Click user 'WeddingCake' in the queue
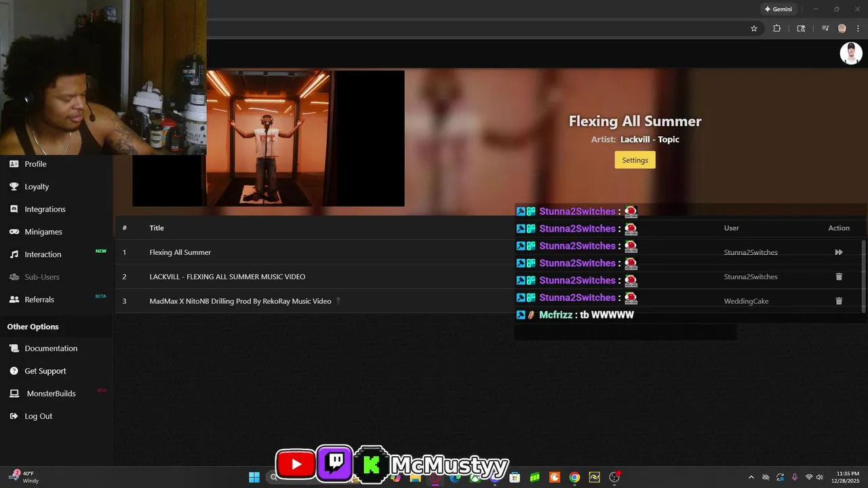This screenshot has width=868, height=488. coord(746,301)
